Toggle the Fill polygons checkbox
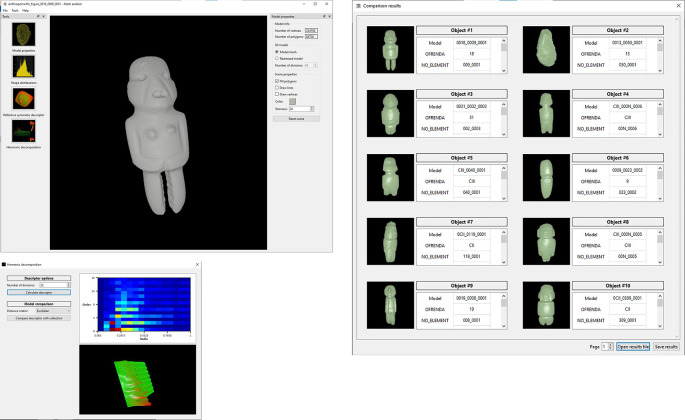 277,81
